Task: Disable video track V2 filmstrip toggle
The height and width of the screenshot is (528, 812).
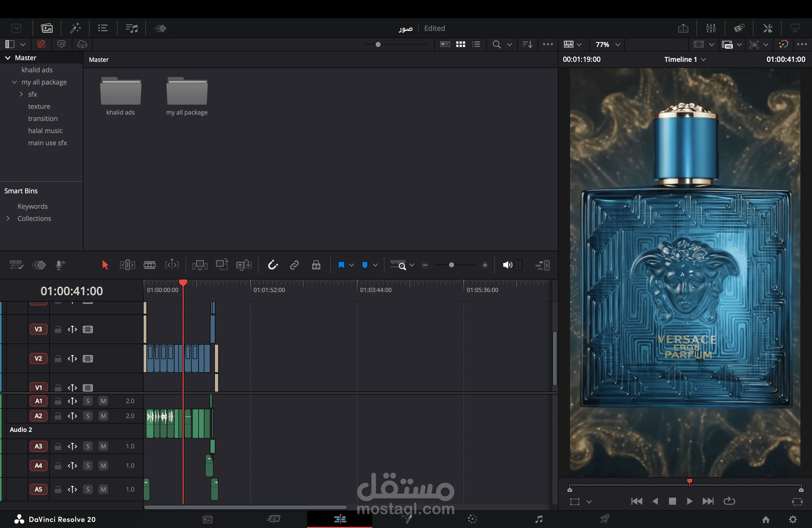Action: tap(88, 358)
